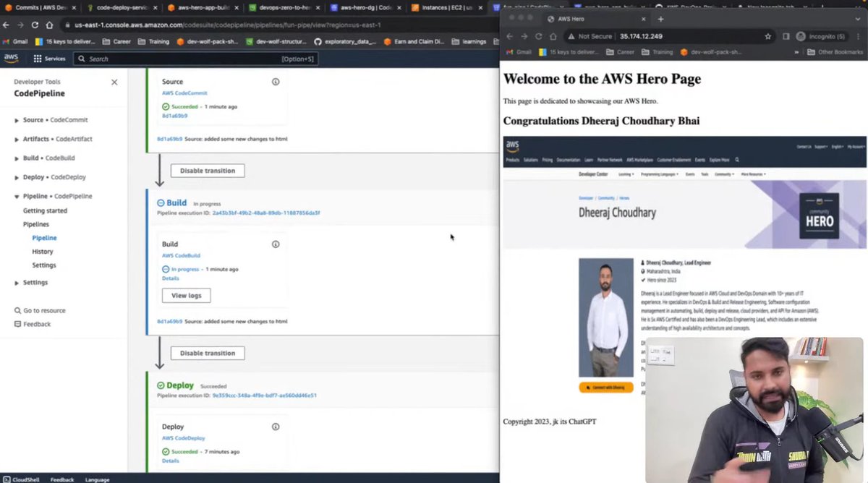The height and width of the screenshot is (483, 868).
Task: Click the Incognito (5) profile indicator
Action: point(820,36)
